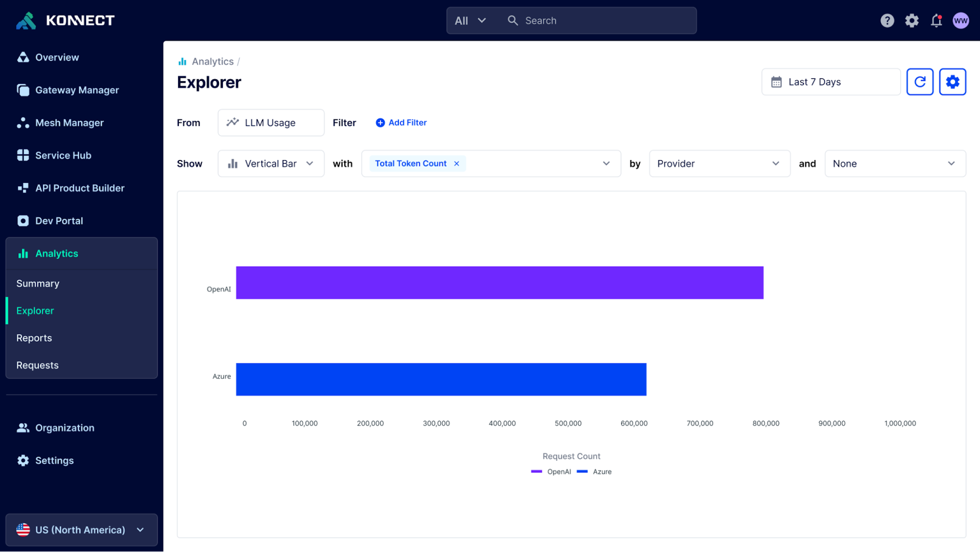Open Gateway Manager in the sidebar
The image size is (980, 552).
click(x=77, y=90)
